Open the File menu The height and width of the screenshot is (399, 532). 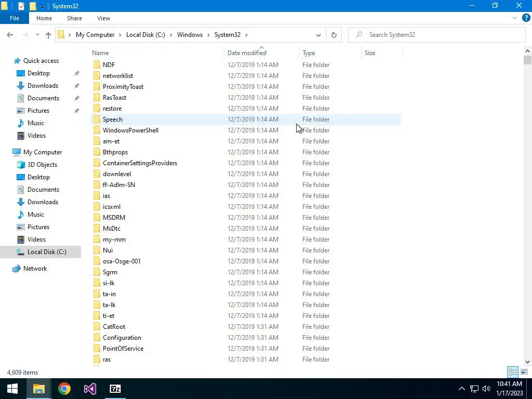15,18
